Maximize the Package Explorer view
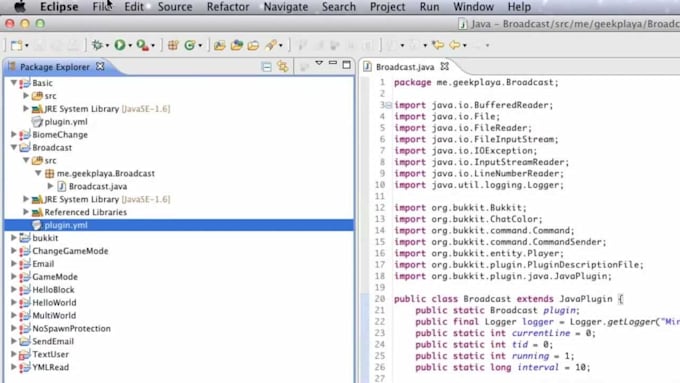Image resolution: width=680 pixels, height=383 pixels. tap(347, 65)
